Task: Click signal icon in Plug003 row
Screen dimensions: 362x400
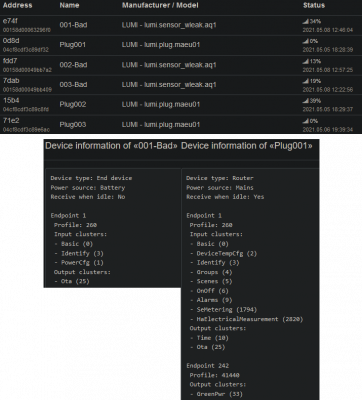Action: 306,121
